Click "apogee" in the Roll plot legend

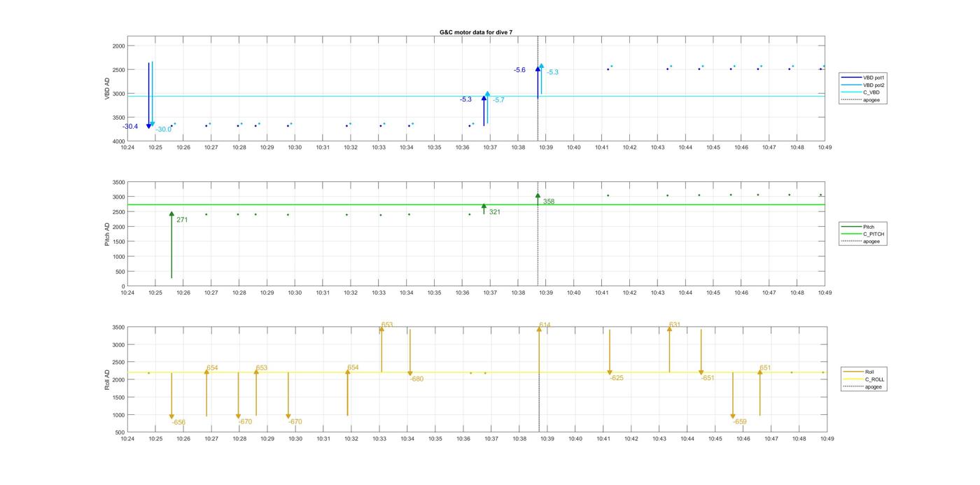864,386
